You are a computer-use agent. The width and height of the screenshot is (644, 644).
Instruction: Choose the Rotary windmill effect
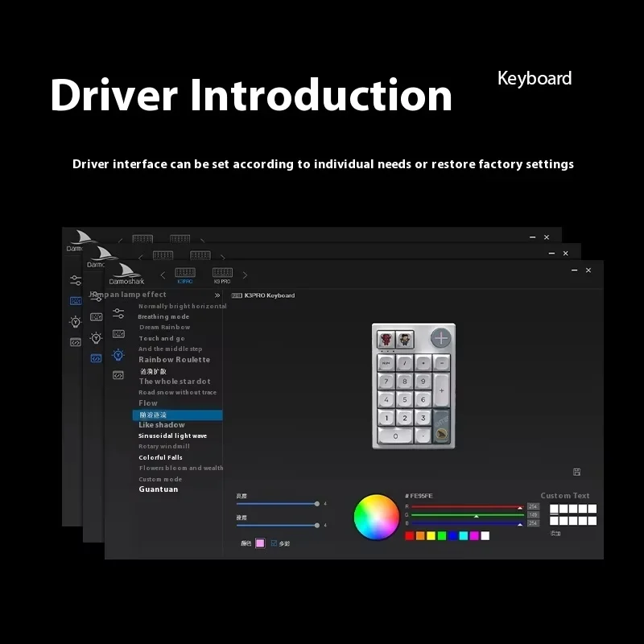click(164, 446)
